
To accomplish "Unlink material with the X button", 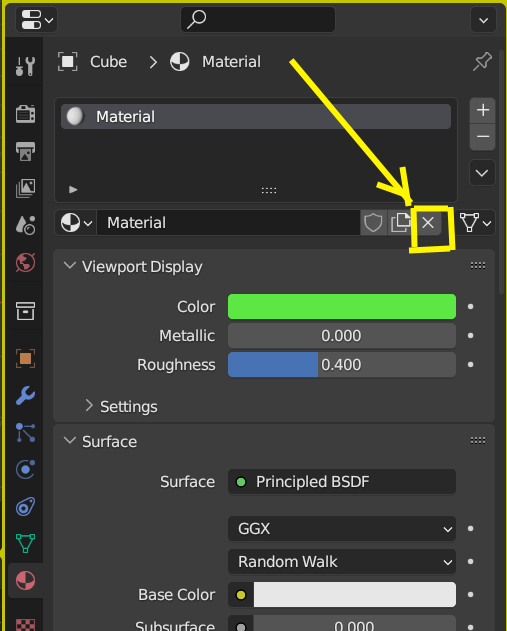I will click(428, 222).
